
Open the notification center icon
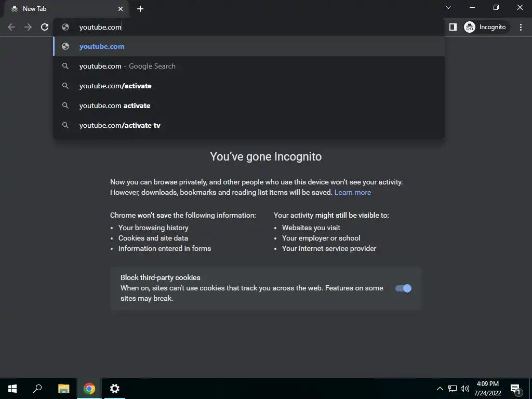pyautogui.click(x=515, y=389)
